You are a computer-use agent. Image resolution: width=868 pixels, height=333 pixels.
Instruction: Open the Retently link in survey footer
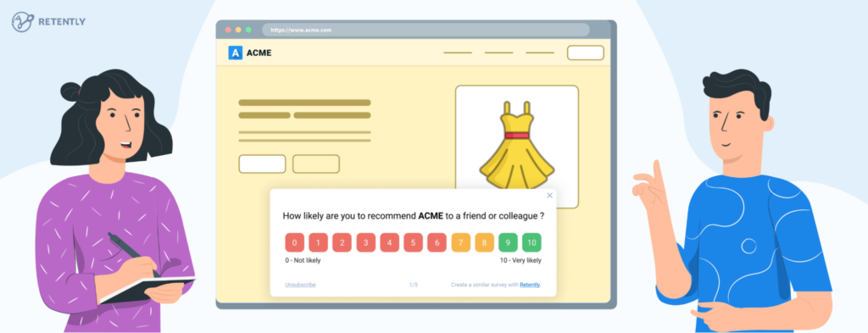tap(530, 285)
